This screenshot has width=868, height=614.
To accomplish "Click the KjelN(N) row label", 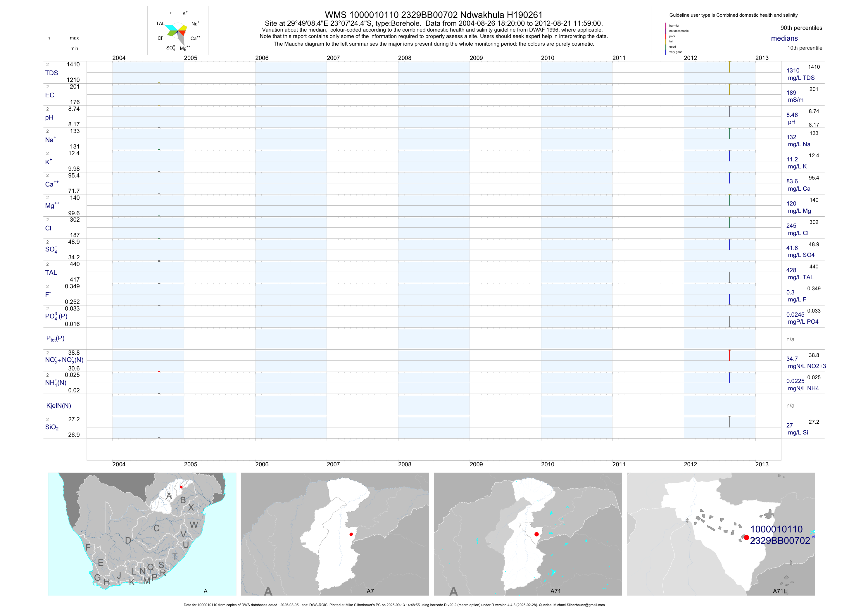I will 58,406.
